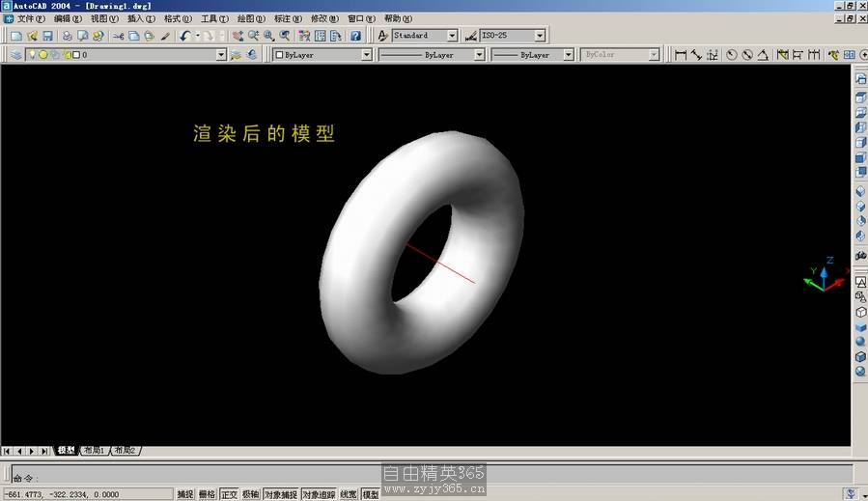The height and width of the screenshot is (501, 868).
Task: Expand the layer list dropdown
Action: pos(221,55)
